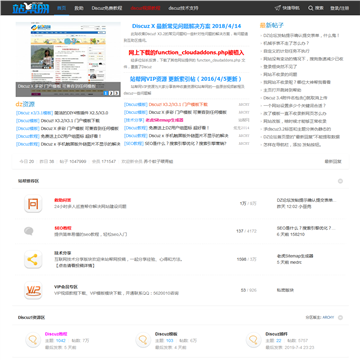Click the slideshow screenshot thumbnail image
The width and height of the screenshot is (360, 360).
tap(68, 59)
